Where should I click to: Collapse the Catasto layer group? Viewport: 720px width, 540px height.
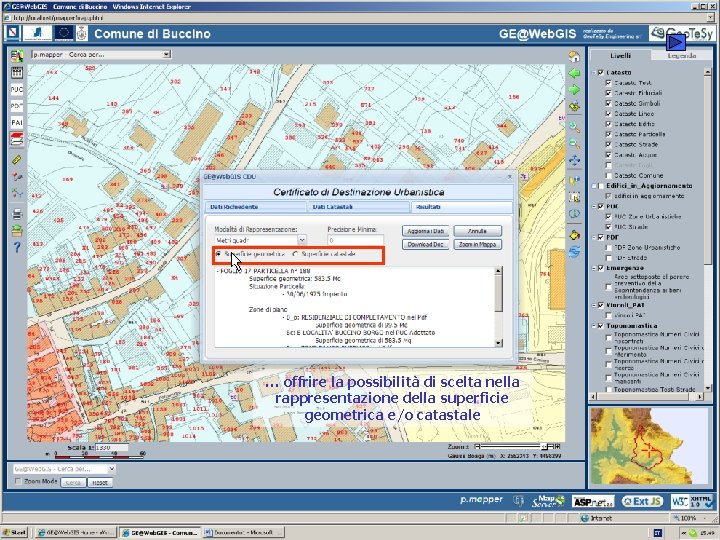click(594, 73)
